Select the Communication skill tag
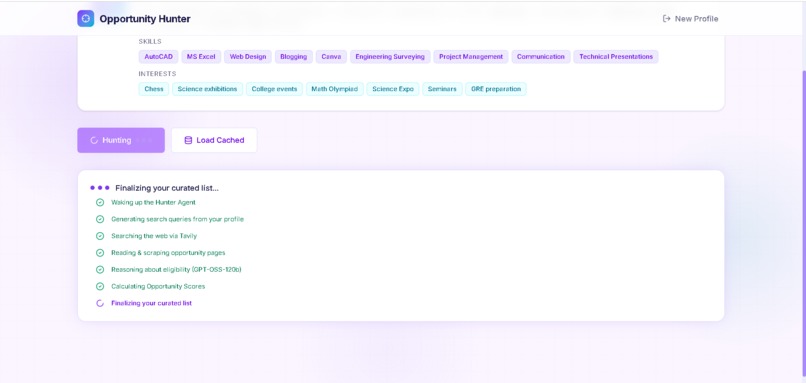The height and width of the screenshot is (383, 806). coord(541,57)
